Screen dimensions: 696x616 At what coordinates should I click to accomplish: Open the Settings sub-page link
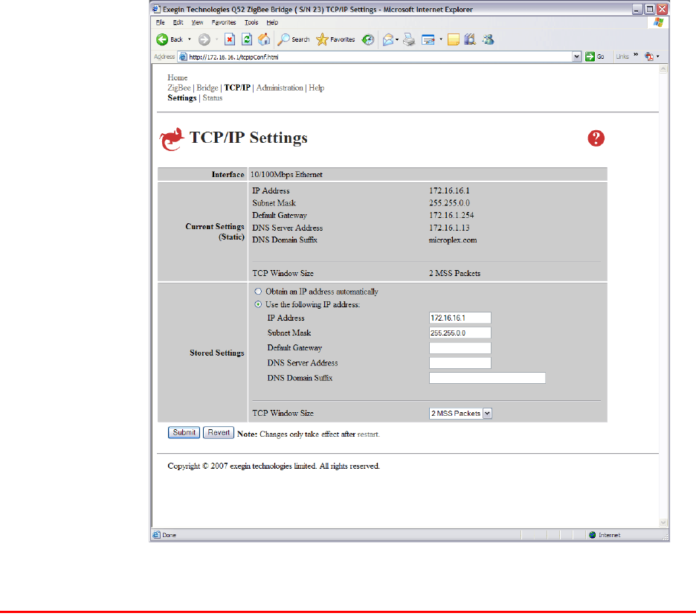pyautogui.click(x=182, y=98)
